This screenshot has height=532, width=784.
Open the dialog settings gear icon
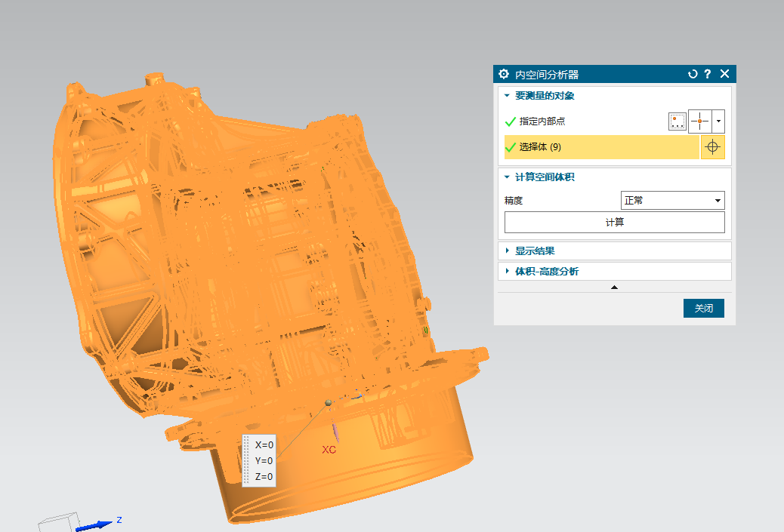[x=504, y=74]
